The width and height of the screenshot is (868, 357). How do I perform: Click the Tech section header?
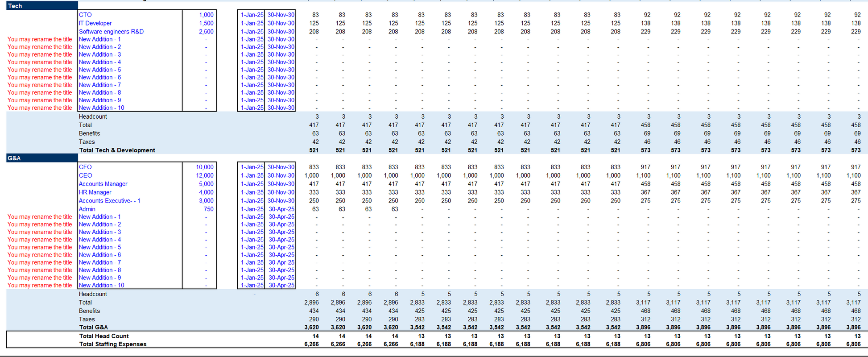click(x=15, y=6)
